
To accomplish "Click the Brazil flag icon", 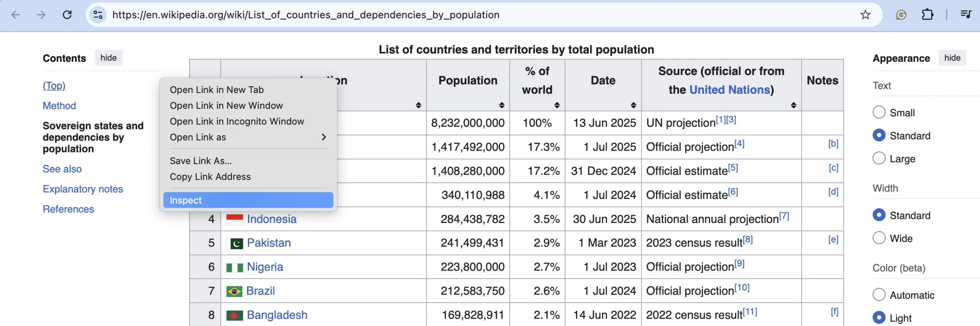I will 234,292.
